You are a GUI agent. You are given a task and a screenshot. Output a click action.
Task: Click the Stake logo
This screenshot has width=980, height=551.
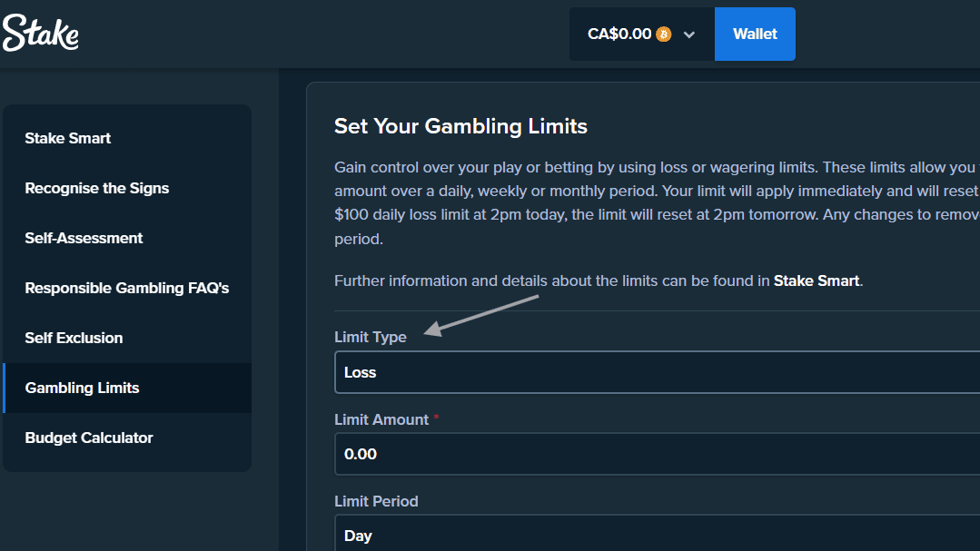pyautogui.click(x=40, y=33)
